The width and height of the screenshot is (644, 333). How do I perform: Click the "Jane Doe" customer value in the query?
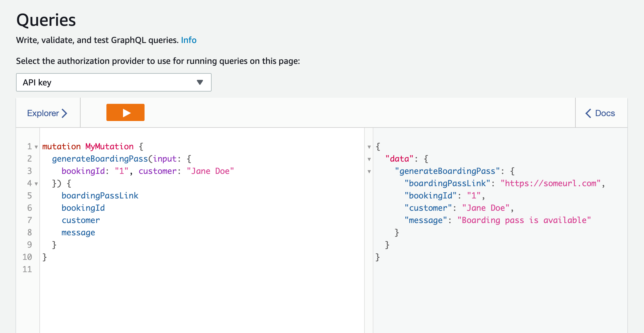tap(210, 171)
